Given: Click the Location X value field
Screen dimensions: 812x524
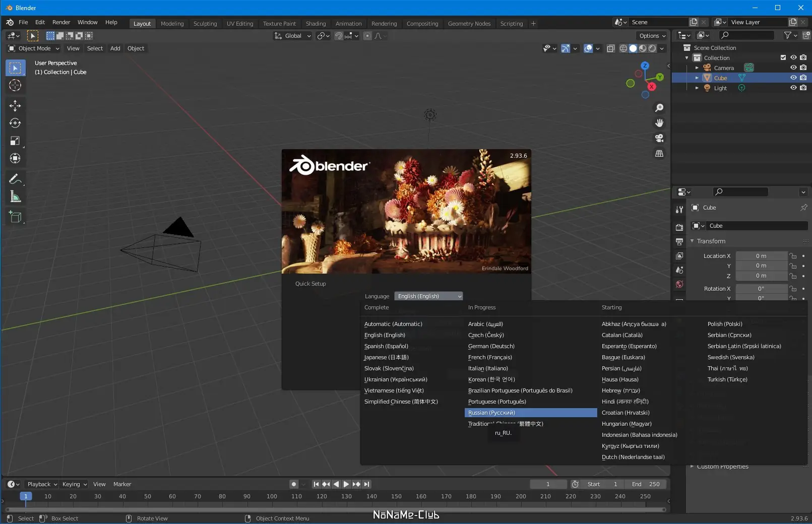Looking at the screenshot, I should pos(761,256).
